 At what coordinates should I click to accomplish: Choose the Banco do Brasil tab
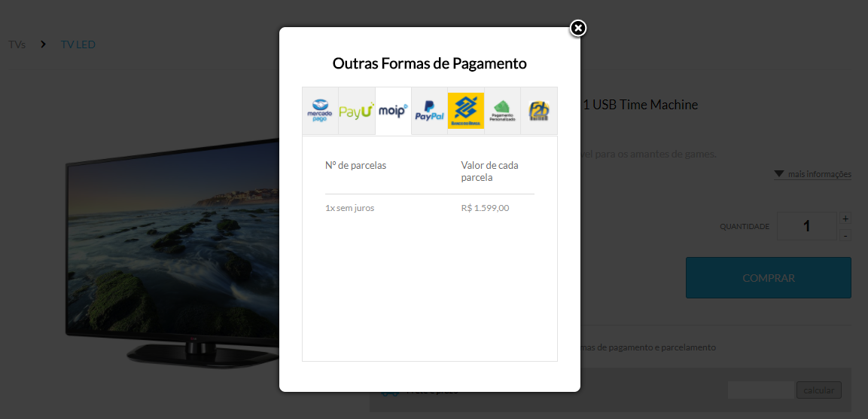[x=466, y=111]
